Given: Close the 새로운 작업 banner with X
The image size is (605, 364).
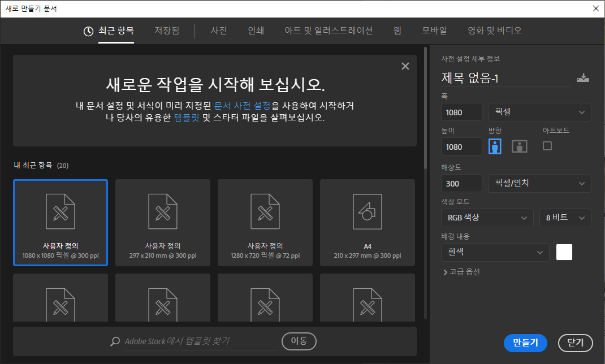Looking at the screenshot, I should (405, 66).
